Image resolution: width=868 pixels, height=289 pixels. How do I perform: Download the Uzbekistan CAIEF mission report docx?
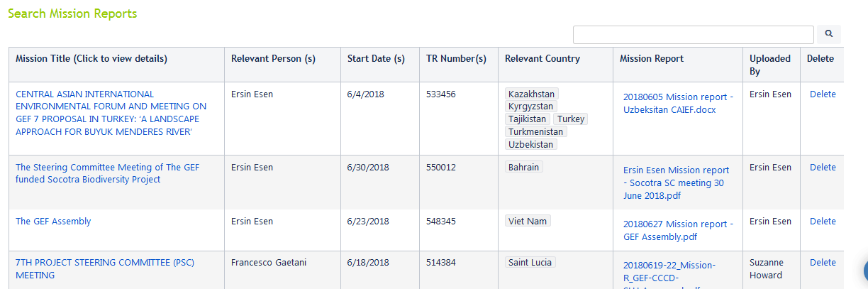(x=678, y=104)
